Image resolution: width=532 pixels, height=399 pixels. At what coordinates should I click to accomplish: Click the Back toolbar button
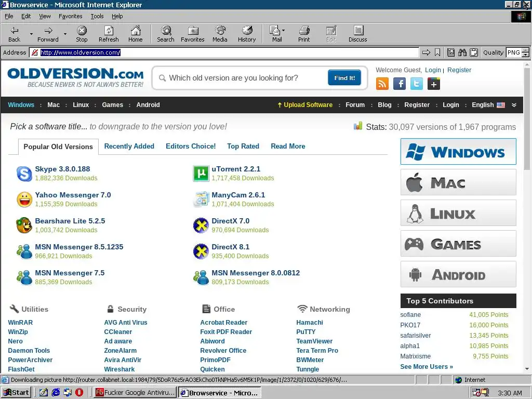14,34
